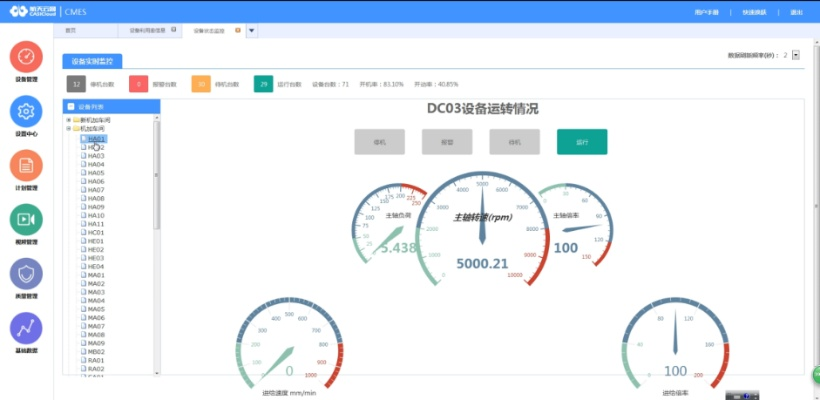Click red 0 alarm-count badge
This screenshot has width=820, height=400.
point(139,84)
